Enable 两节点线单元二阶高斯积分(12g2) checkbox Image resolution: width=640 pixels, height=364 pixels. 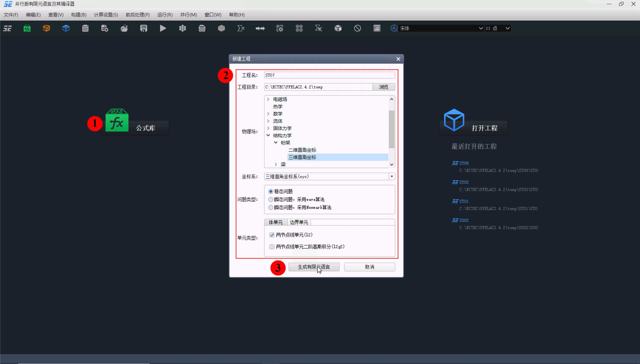tap(272, 246)
